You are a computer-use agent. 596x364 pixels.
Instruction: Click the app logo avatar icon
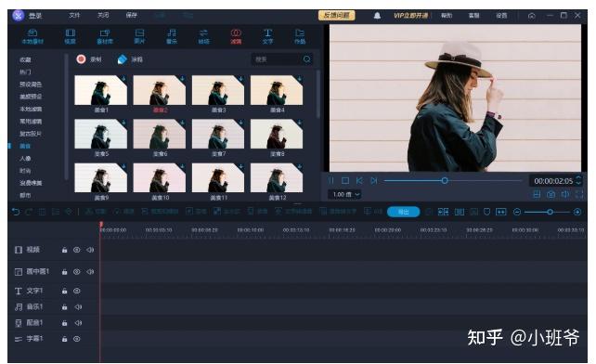click(18, 15)
